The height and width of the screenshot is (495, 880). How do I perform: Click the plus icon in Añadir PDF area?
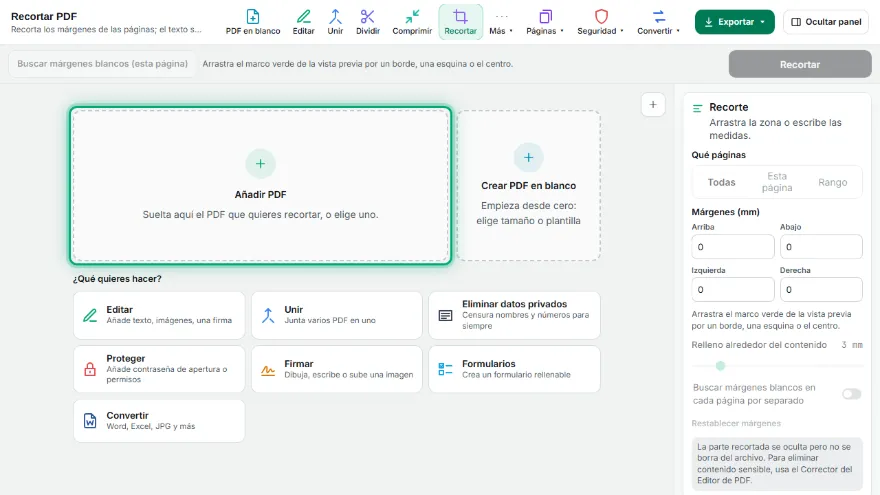coord(260,164)
